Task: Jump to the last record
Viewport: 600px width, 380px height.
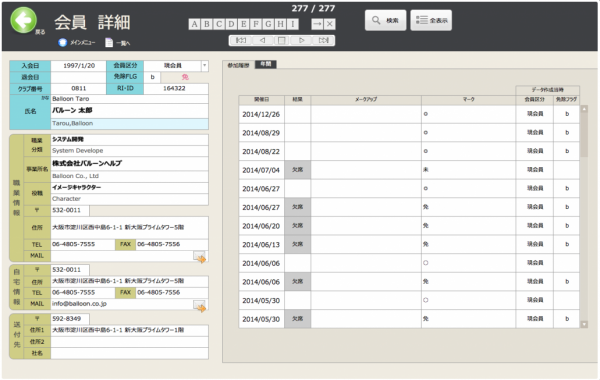Action: pos(323,40)
